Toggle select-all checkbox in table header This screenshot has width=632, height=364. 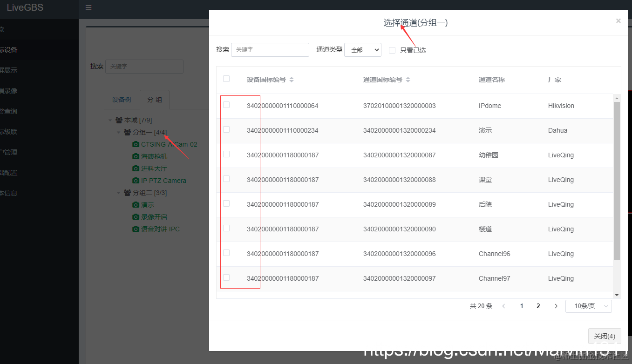pos(226,79)
